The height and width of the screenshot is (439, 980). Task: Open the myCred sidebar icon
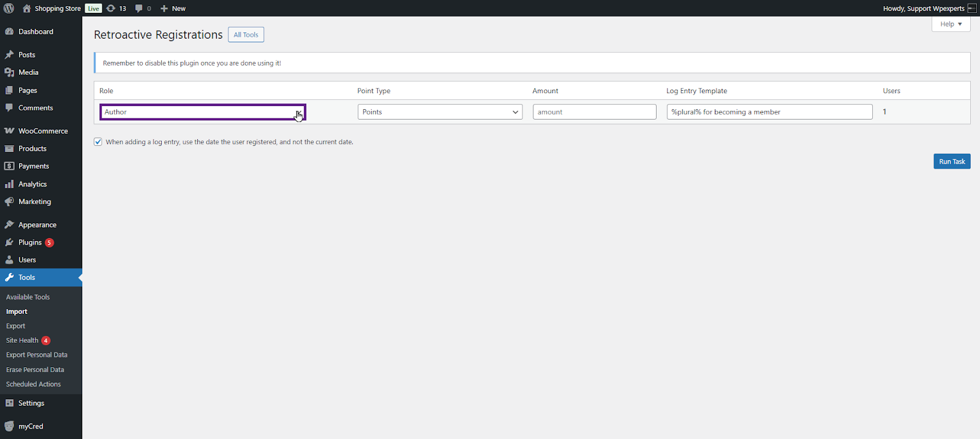(x=9, y=426)
